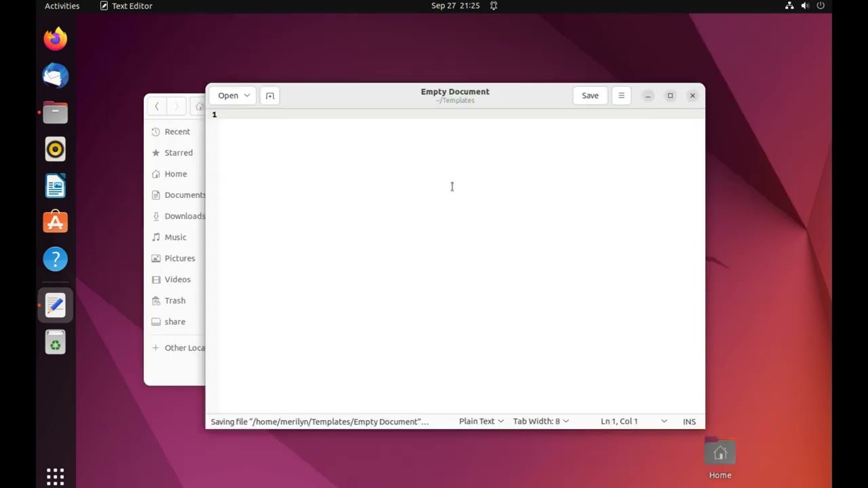The height and width of the screenshot is (488, 868).
Task: Select Trash in Files sidebar
Action: tap(175, 300)
